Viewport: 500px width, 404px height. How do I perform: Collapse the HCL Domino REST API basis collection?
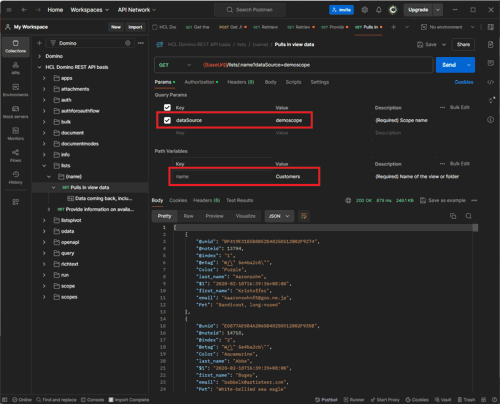pyautogui.click(x=40, y=67)
